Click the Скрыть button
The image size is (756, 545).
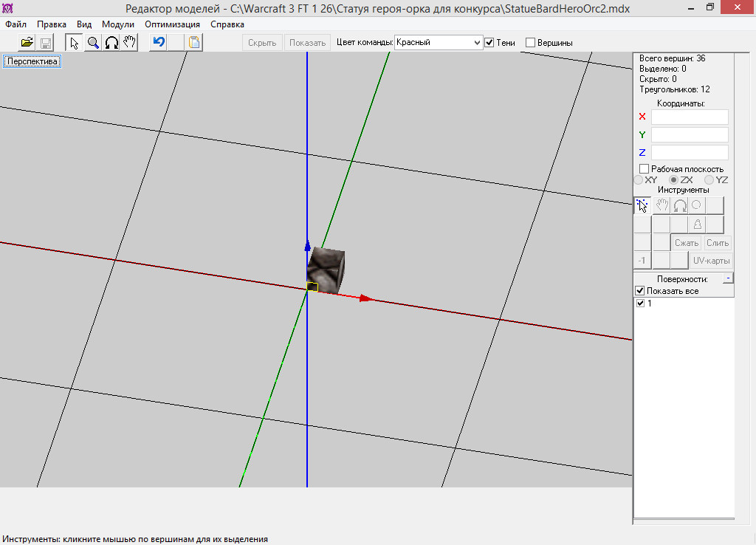click(x=262, y=42)
